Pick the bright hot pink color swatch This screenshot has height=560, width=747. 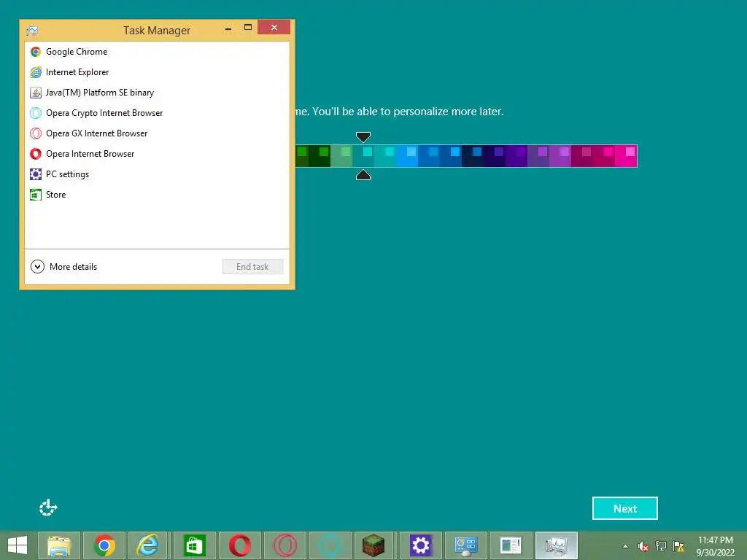point(627,156)
